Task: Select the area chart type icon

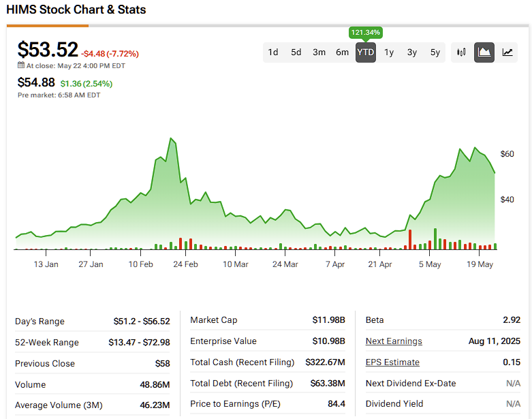Action: click(484, 52)
